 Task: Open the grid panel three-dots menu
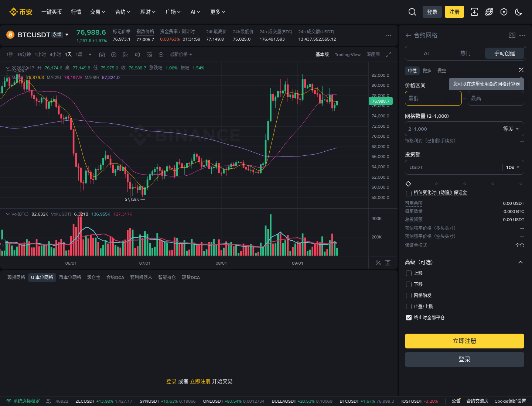click(522, 35)
